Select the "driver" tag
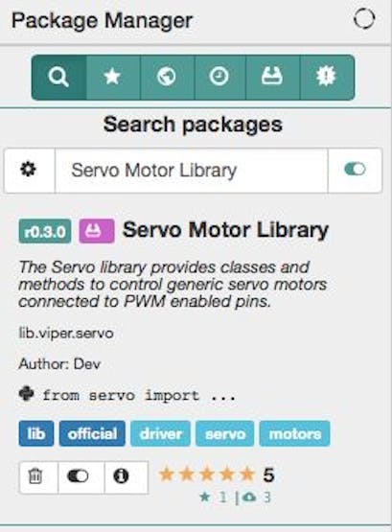Screen dimensions: 392x532 (160, 433)
